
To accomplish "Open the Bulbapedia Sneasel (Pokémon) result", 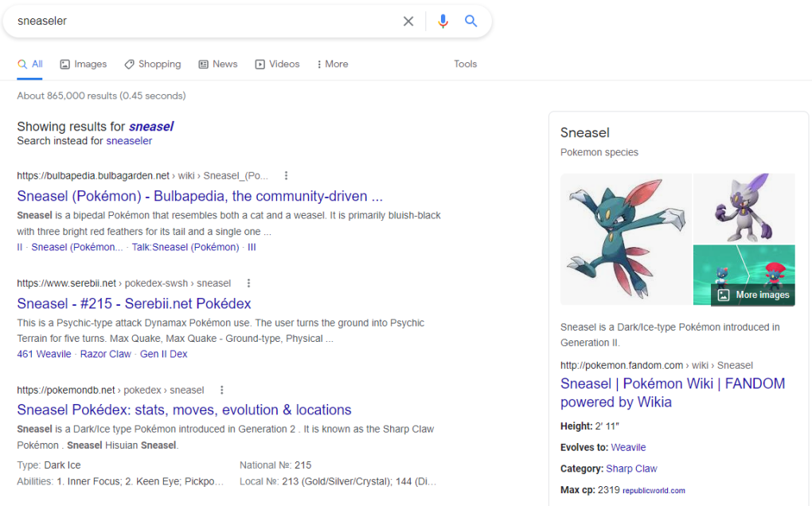I will tap(200, 196).
